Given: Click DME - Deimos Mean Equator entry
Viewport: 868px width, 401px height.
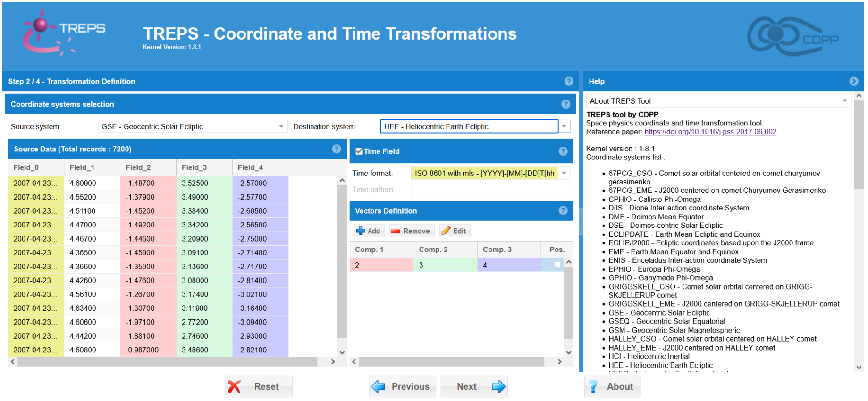Looking at the screenshot, I should 656,217.
